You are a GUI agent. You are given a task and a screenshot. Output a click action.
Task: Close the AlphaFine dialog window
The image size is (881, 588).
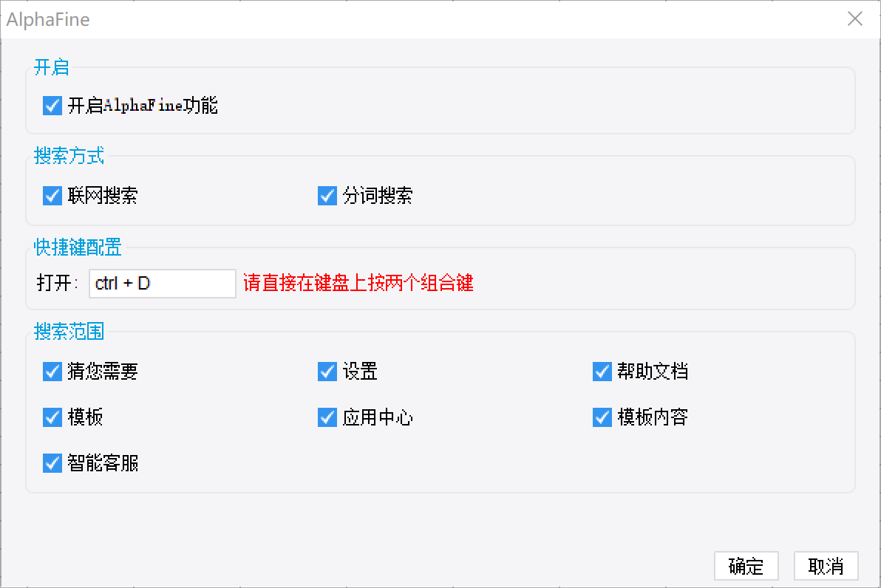pos(855,19)
